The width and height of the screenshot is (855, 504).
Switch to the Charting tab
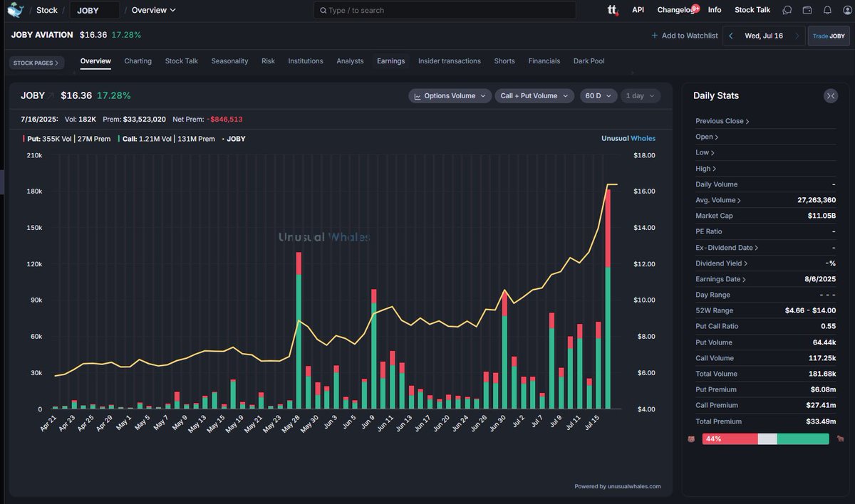tap(138, 61)
